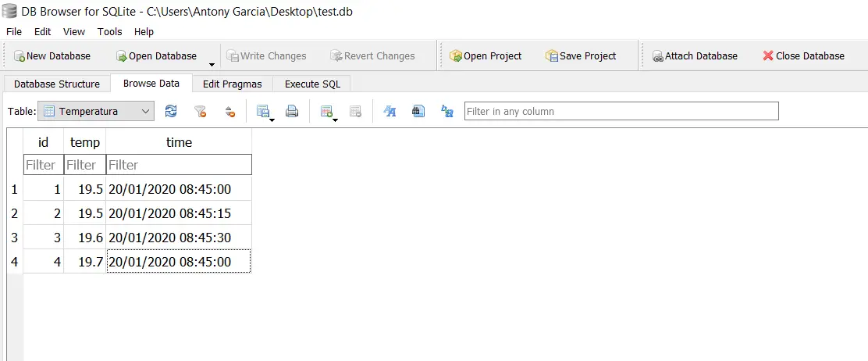Click Close Database button

click(x=803, y=56)
